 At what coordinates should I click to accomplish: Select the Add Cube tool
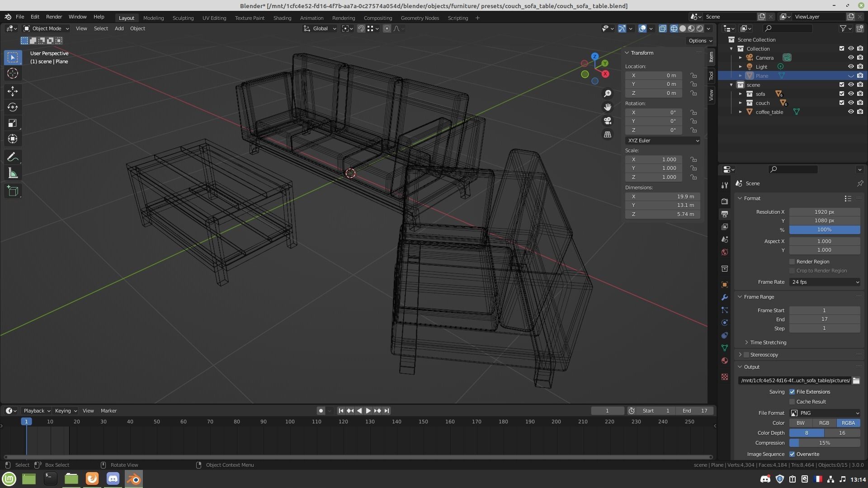(x=13, y=191)
